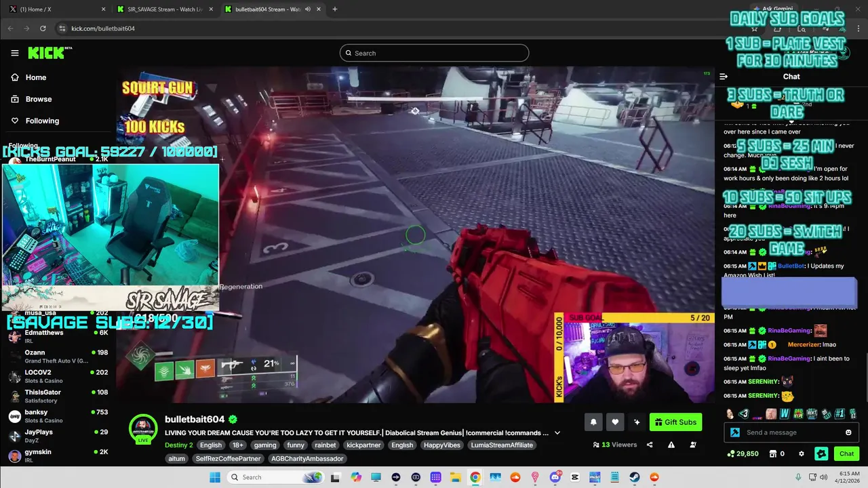Open LOCOV2 channel in sidebar
This screenshot has height=488, width=868.
58,376
